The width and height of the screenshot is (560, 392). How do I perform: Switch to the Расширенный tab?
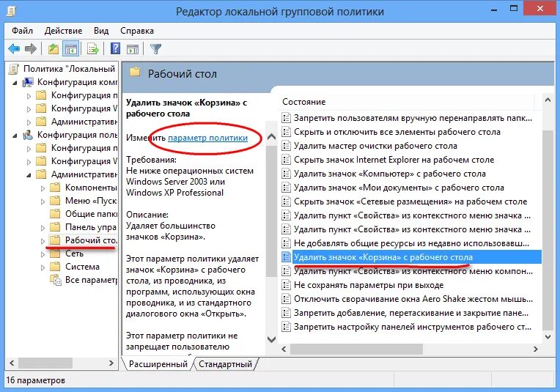(158, 364)
